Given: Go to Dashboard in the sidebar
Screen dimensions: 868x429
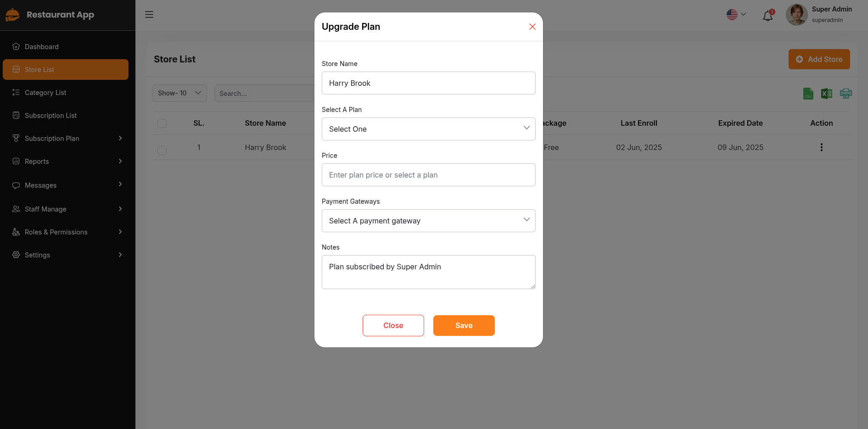Looking at the screenshot, I should pyautogui.click(x=66, y=46).
